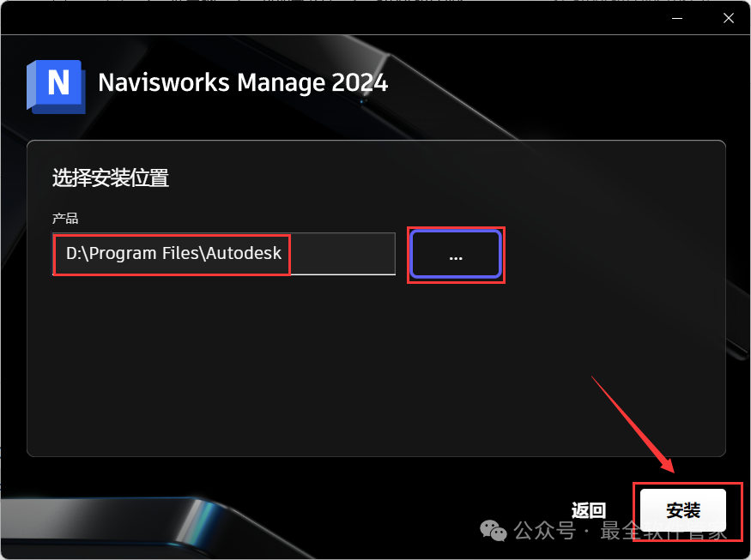This screenshot has height=560, width=751.
Task: Click the "2024" in the product title
Action: pos(360,83)
